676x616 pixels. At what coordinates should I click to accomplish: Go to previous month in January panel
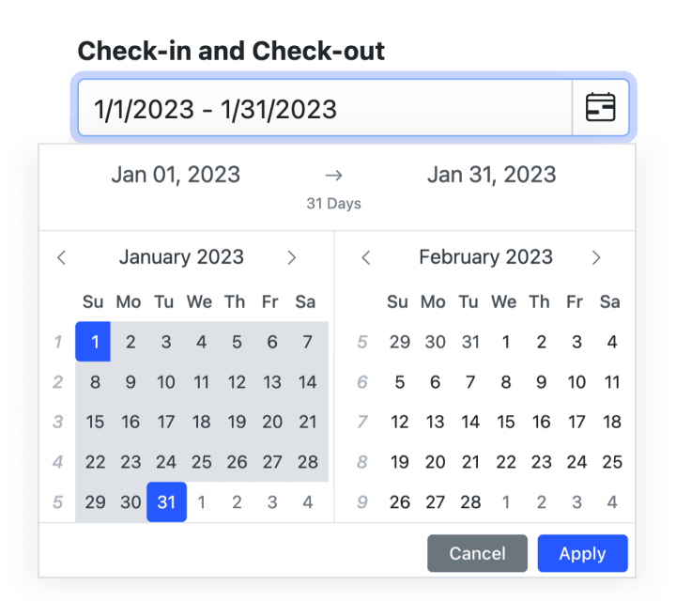tap(62, 257)
